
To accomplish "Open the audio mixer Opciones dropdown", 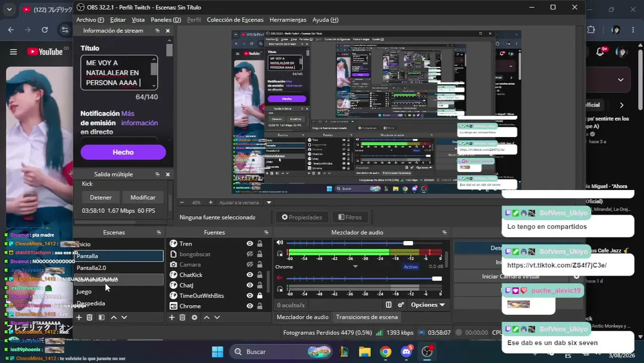I will pos(428,305).
